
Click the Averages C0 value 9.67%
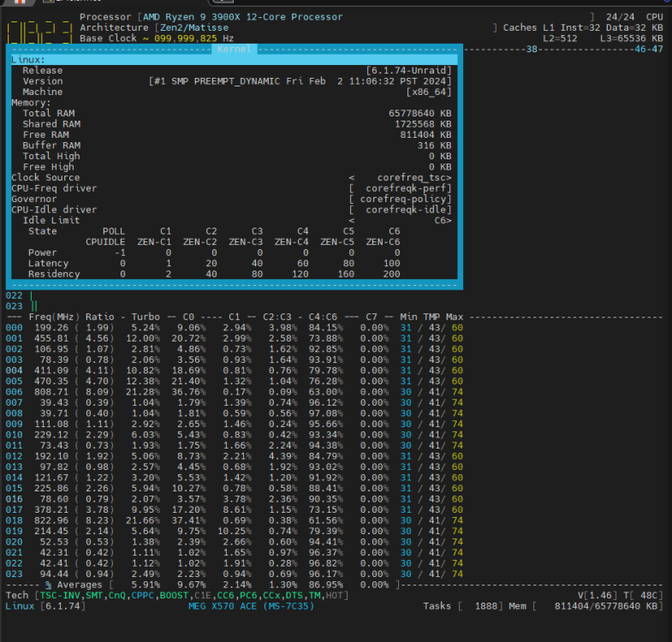pos(192,585)
